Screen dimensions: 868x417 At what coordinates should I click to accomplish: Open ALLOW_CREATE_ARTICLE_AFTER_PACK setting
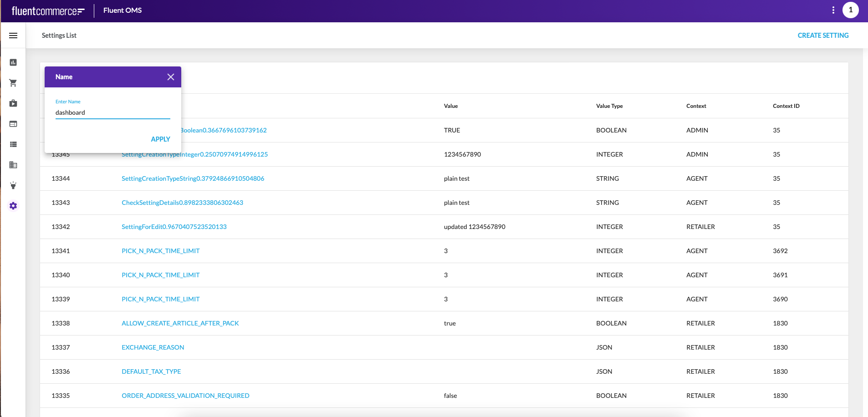click(x=180, y=323)
